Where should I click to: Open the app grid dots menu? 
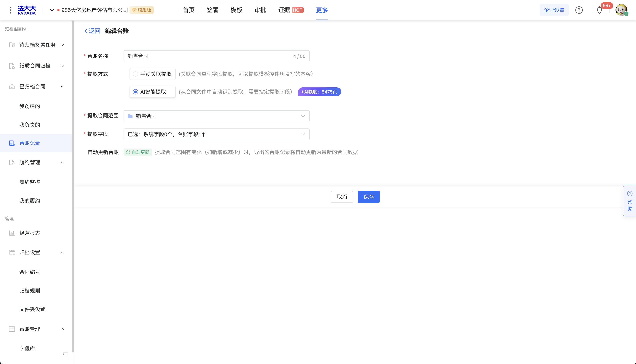10,10
